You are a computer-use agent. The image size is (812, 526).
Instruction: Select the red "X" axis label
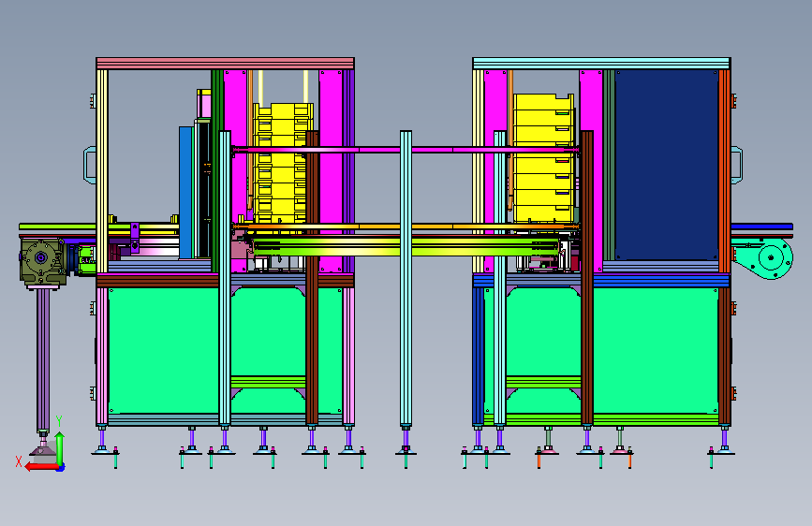pos(19,461)
